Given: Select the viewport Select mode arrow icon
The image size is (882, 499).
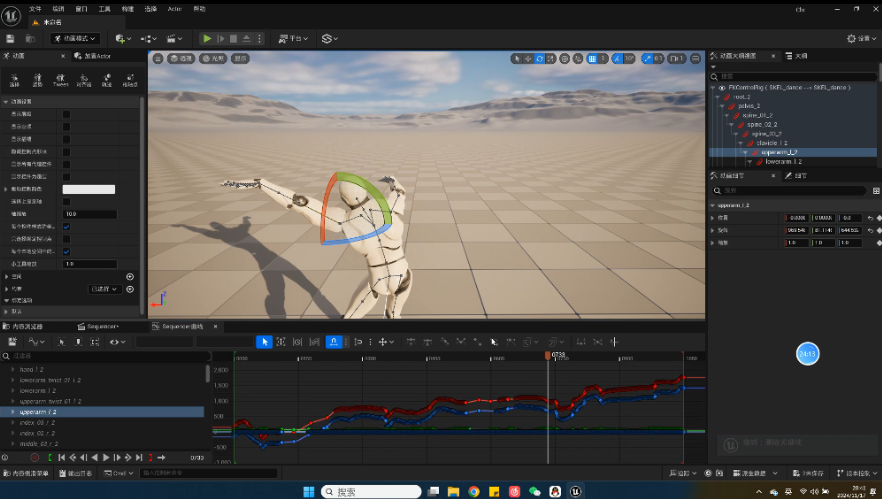Looking at the screenshot, I should [516, 59].
